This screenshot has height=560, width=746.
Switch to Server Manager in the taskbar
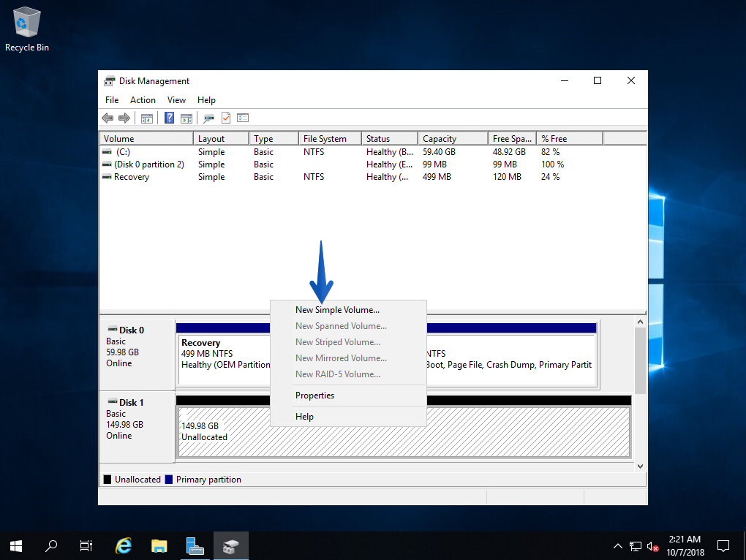(195, 545)
